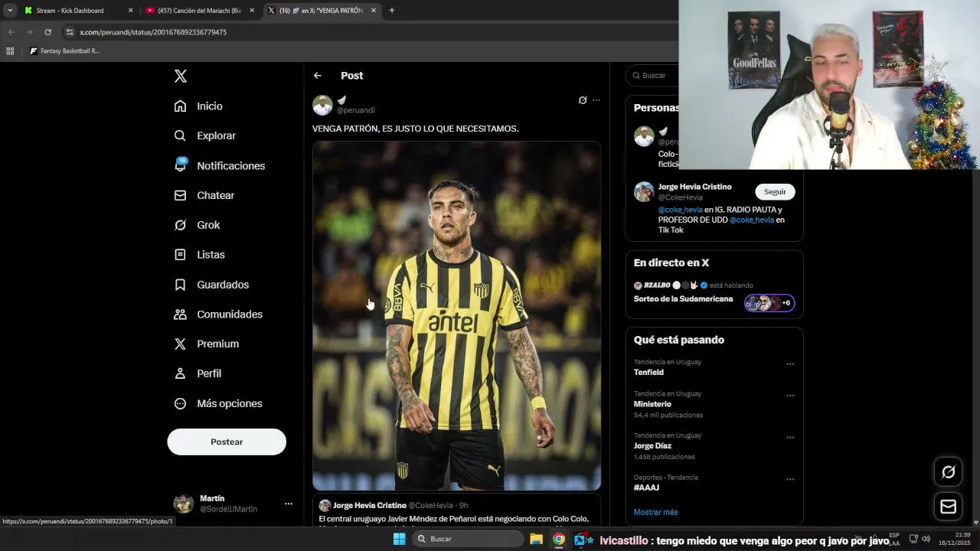The image size is (980, 551).
Task: Open options dots for Ministerio trend
Action: 790,396
